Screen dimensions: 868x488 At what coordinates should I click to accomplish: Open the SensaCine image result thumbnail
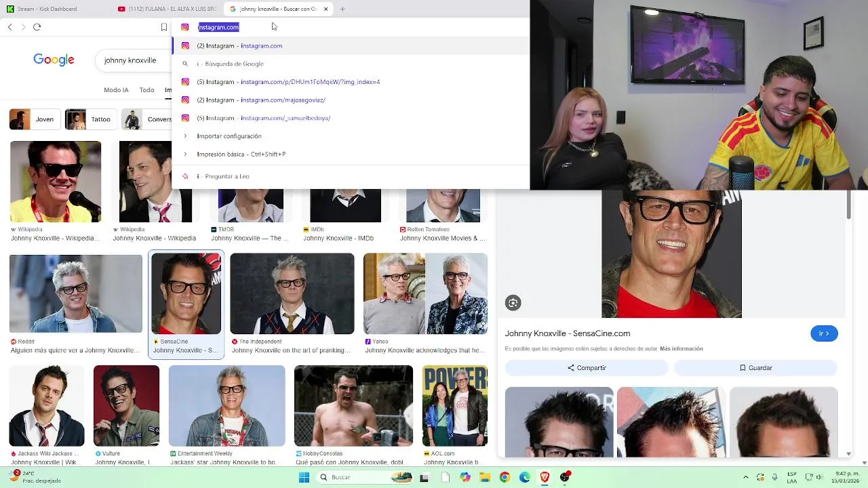[186, 293]
